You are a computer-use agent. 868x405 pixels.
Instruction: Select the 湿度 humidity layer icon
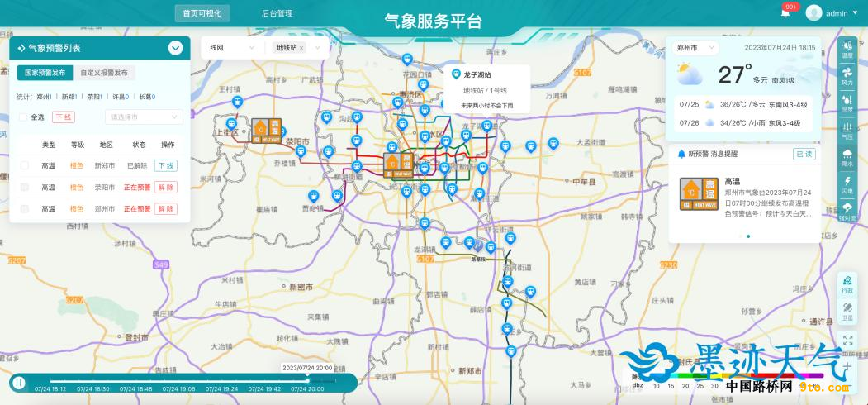click(x=847, y=102)
